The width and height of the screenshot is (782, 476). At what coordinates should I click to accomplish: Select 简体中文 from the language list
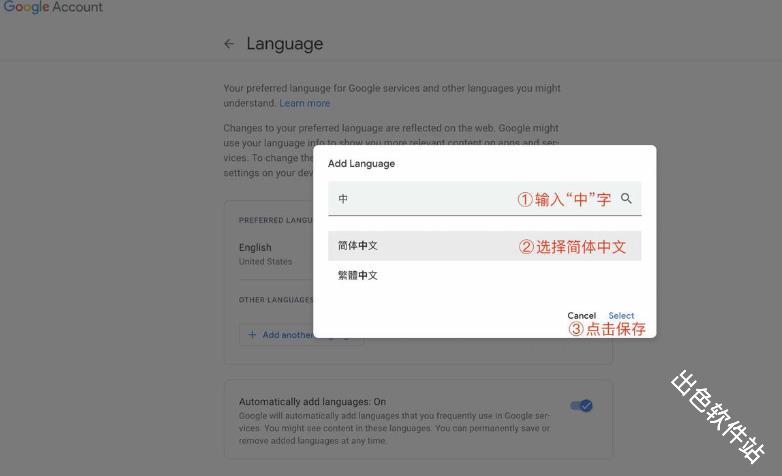(358, 246)
